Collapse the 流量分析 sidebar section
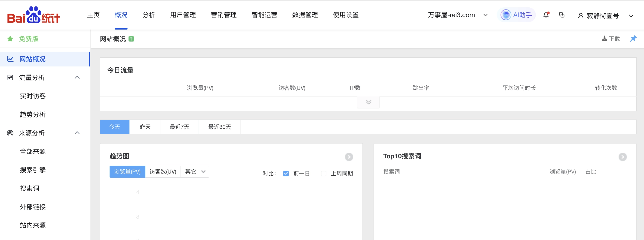Viewport: 644px width, 240px height. 77,78
